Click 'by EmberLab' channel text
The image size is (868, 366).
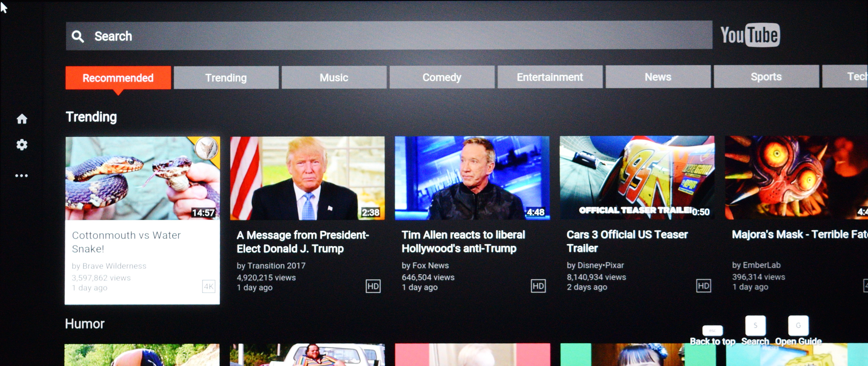pos(756,265)
